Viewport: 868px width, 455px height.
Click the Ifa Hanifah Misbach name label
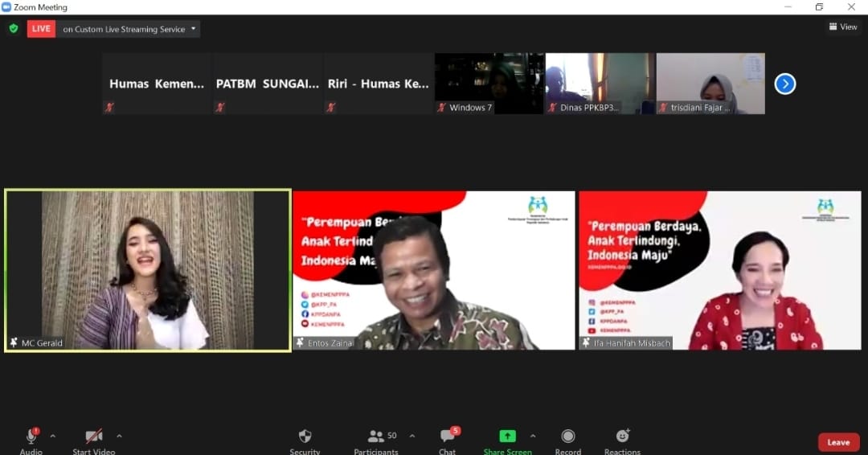pyautogui.click(x=632, y=343)
